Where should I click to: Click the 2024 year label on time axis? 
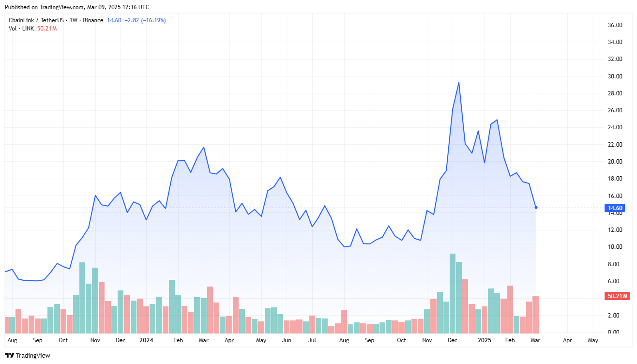146,340
